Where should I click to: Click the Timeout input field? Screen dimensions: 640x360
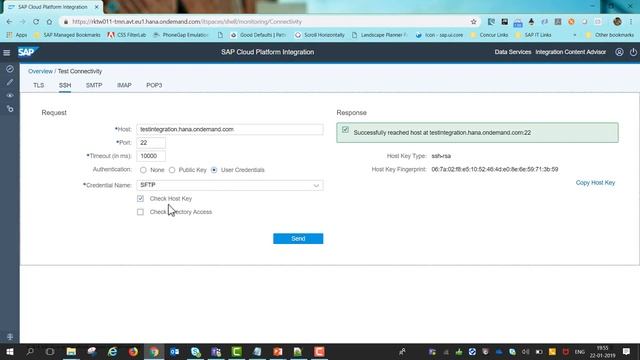(x=151, y=156)
